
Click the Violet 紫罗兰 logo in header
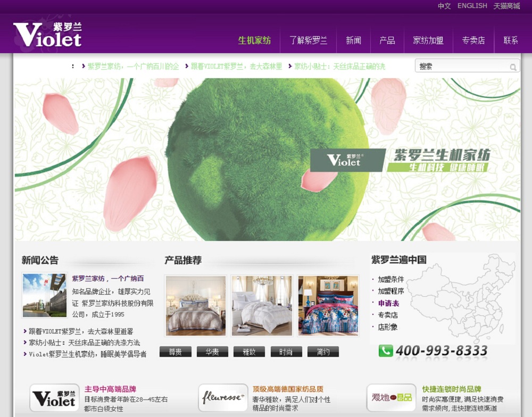[47, 35]
